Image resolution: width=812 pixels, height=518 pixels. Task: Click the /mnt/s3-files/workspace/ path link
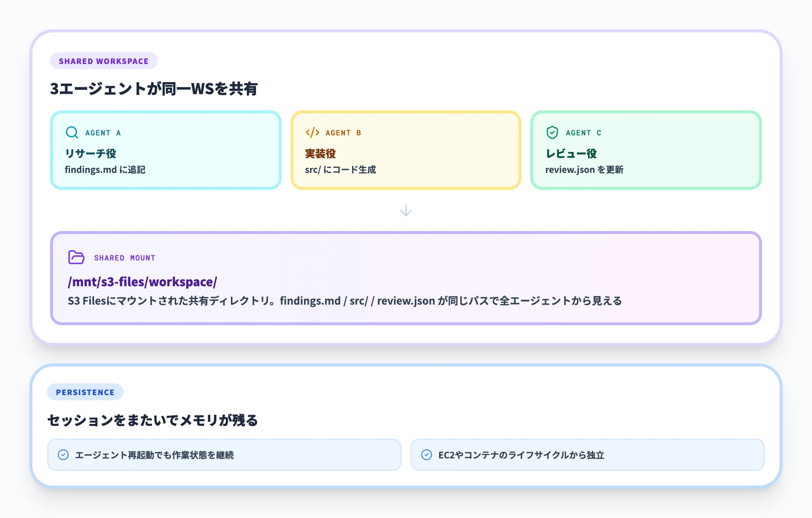pyautogui.click(x=142, y=282)
